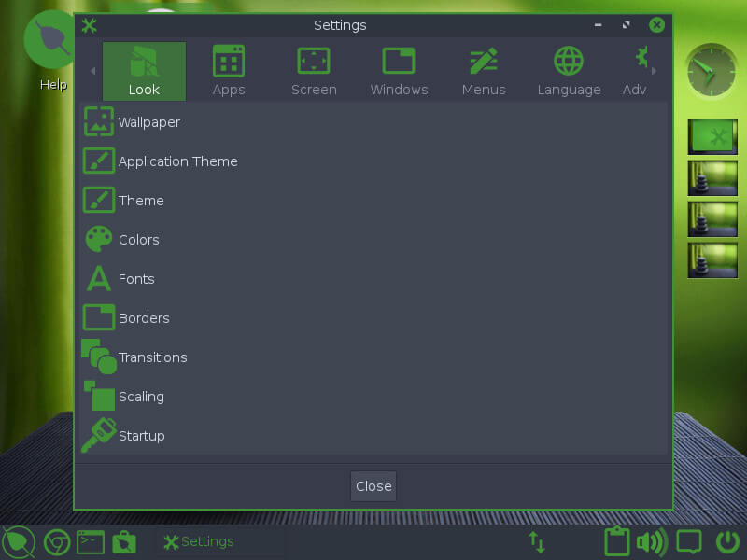Open the volume mixer speaker icon
The width and height of the screenshot is (747, 560).
coord(651,541)
